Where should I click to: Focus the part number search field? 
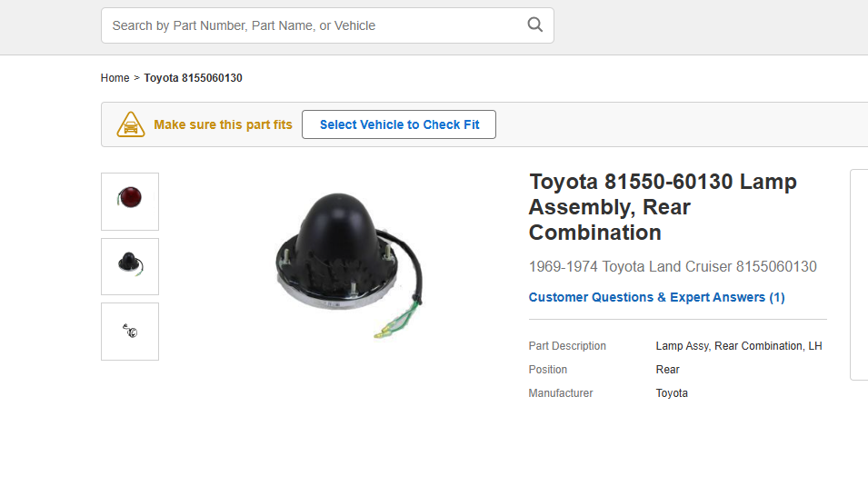(309, 25)
